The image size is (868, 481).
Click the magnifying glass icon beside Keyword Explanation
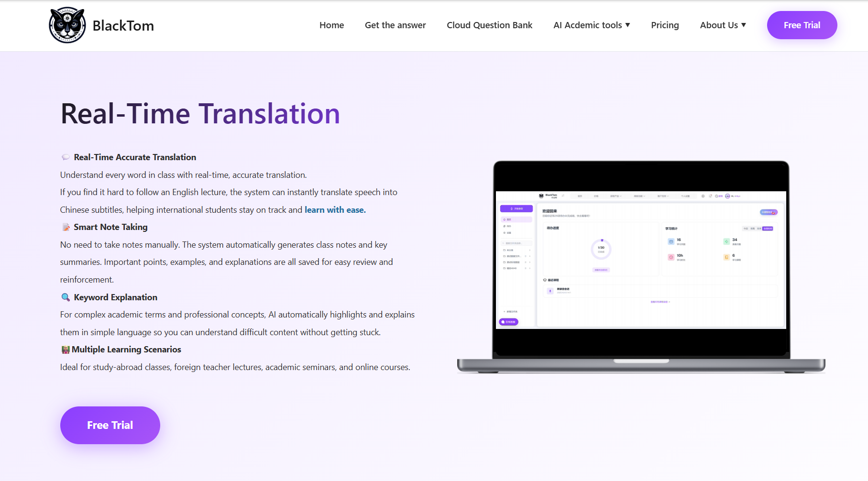pos(66,297)
